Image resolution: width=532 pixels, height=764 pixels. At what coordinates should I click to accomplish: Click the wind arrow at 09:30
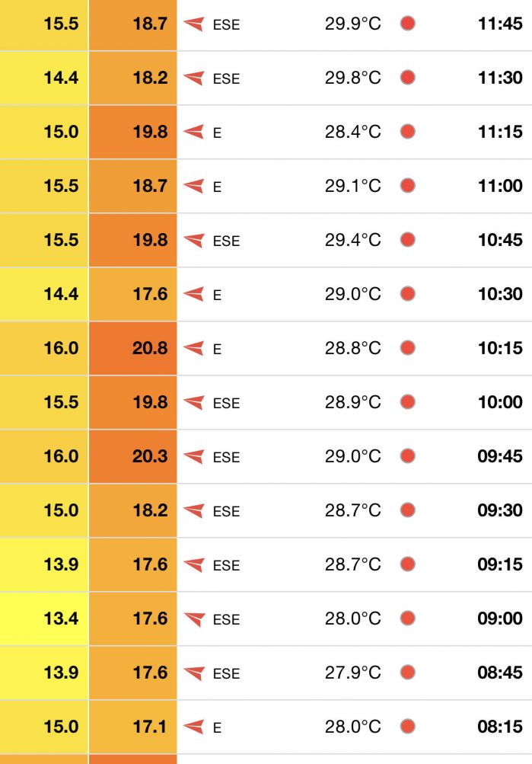(x=194, y=510)
